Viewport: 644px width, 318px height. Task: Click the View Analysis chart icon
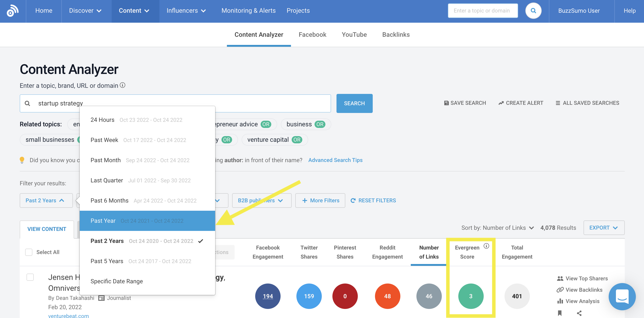[561, 301]
